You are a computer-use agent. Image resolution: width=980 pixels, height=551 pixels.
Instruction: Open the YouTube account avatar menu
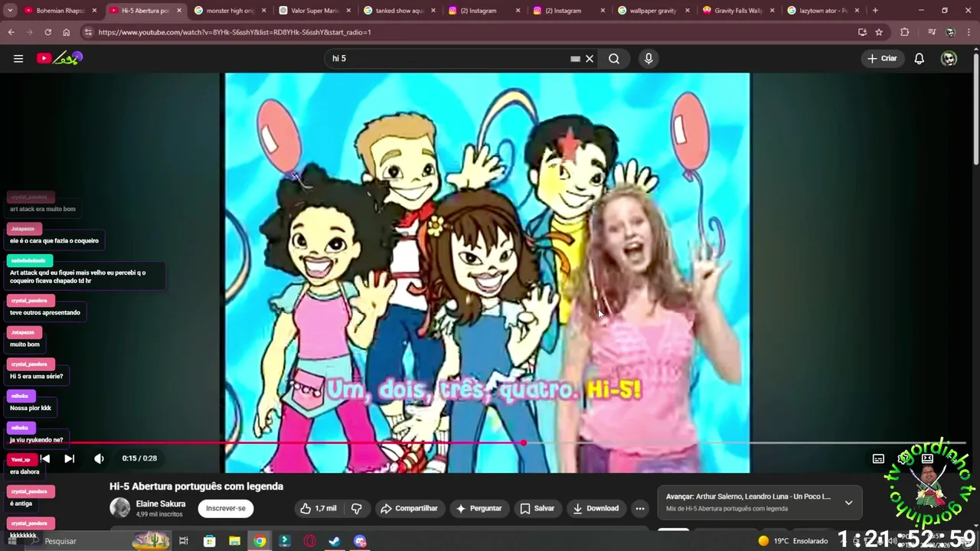[949, 58]
